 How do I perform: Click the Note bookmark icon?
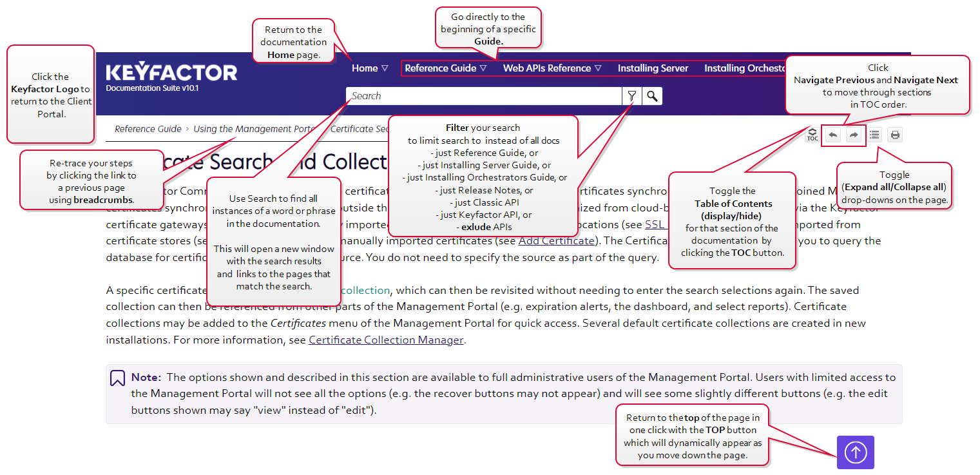tap(117, 378)
